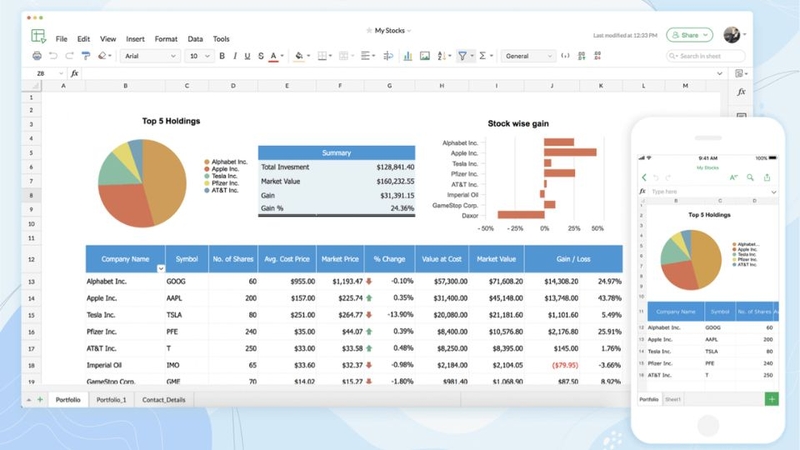
Task: Open Company Name column filter arrow
Action: (x=161, y=268)
